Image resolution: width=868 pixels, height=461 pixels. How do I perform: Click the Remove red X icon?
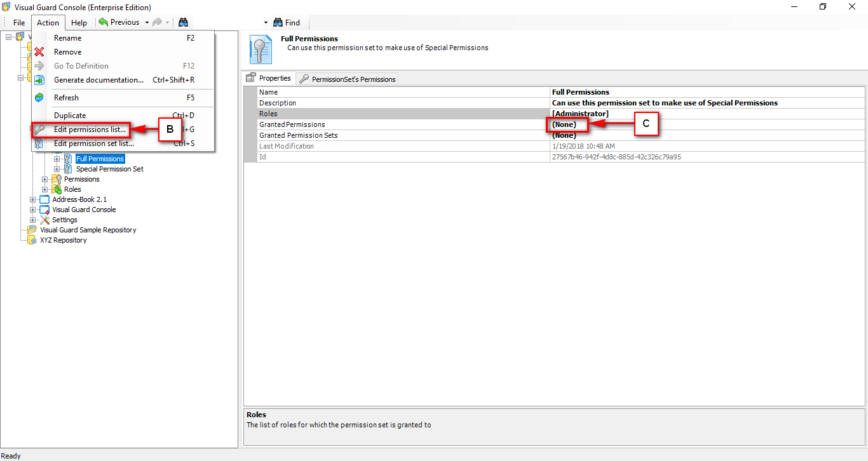[39, 51]
